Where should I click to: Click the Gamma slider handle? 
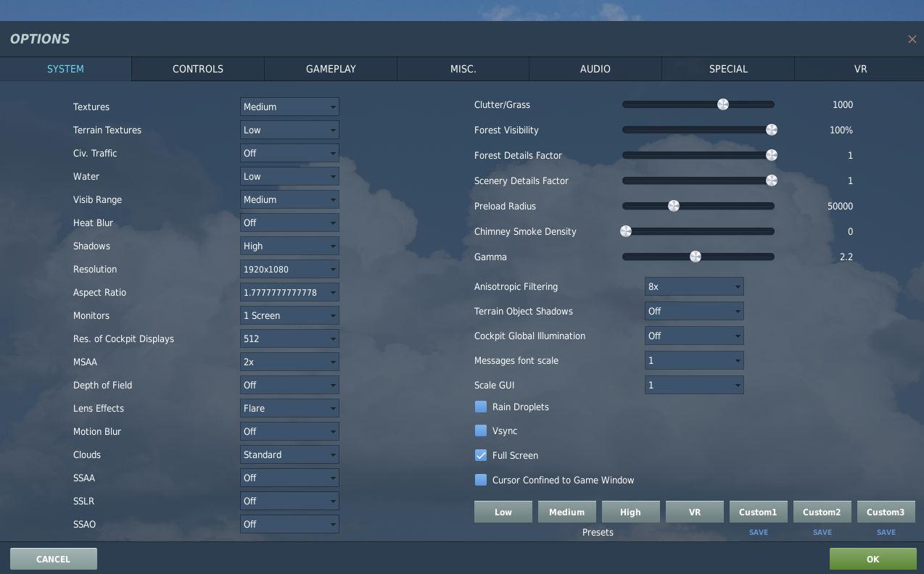696,257
